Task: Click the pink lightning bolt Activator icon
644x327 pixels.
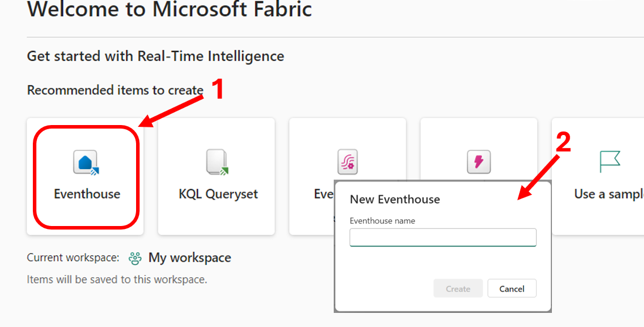Action: click(x=478, y=161)
